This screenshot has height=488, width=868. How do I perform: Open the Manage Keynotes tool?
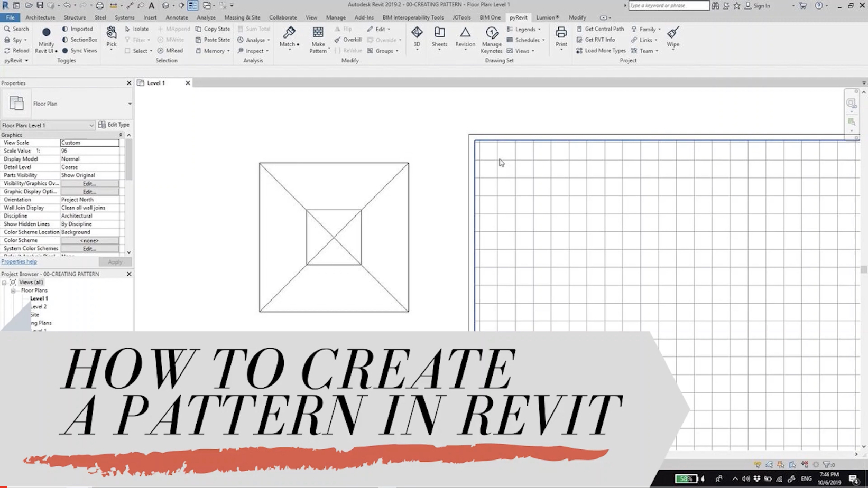click(x=491, y=41)
